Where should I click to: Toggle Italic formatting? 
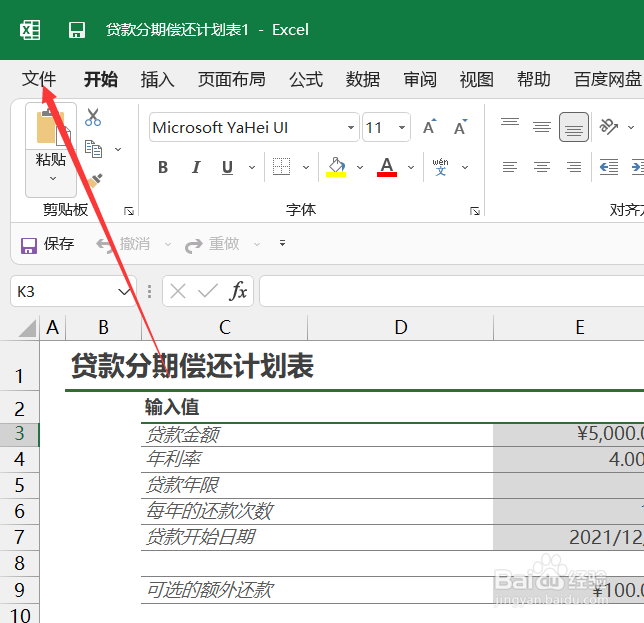196,167
